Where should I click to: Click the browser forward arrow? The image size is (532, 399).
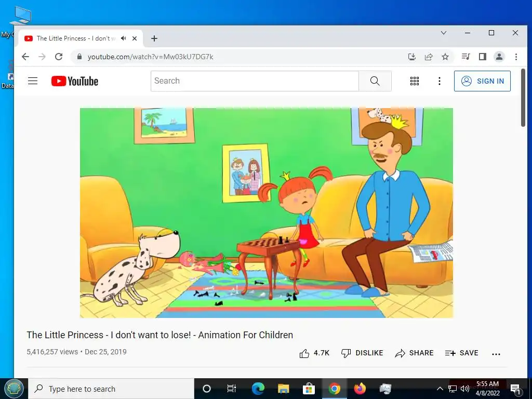[x=42, y=57]
